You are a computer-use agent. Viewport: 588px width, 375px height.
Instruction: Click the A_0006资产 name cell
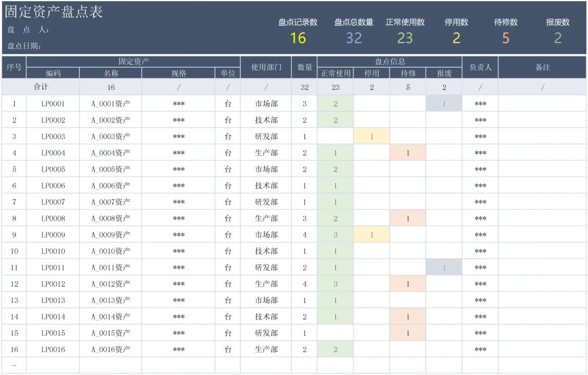111,185
